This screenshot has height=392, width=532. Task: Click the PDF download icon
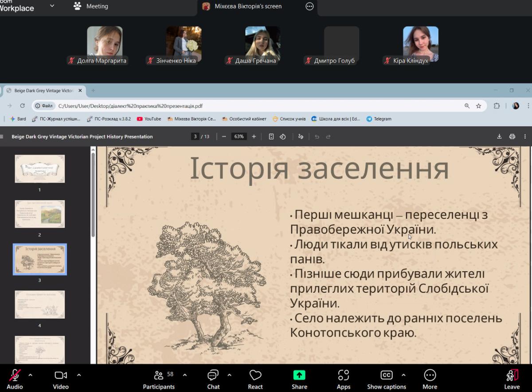[499, 137]
